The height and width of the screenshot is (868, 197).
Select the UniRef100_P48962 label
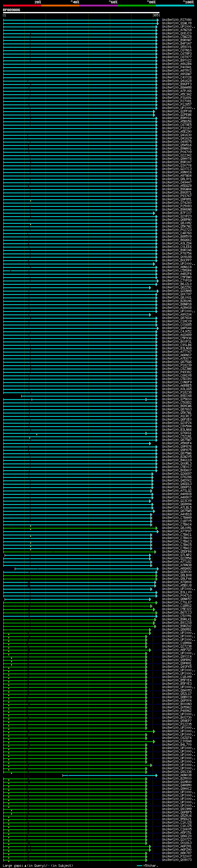[x=177, y=711]
